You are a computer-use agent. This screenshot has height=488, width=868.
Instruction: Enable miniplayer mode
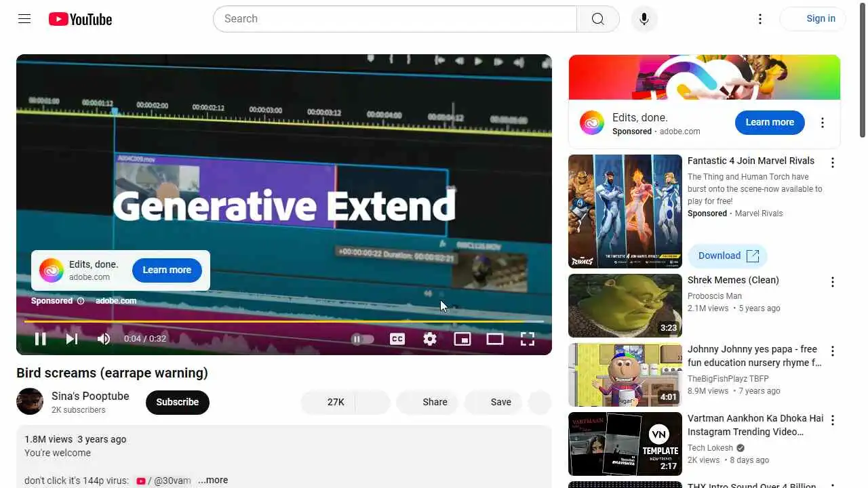coord(462,339)
